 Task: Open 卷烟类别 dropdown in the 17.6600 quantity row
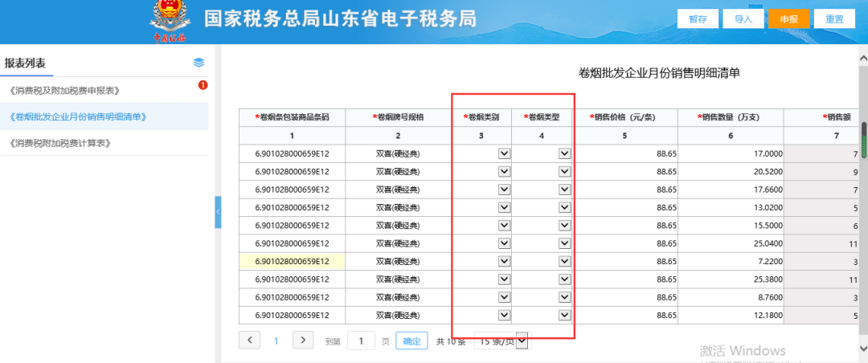504,190
